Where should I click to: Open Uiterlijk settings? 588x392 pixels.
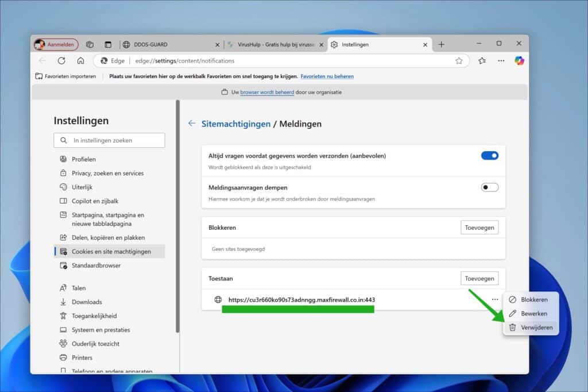click(109, 187)
